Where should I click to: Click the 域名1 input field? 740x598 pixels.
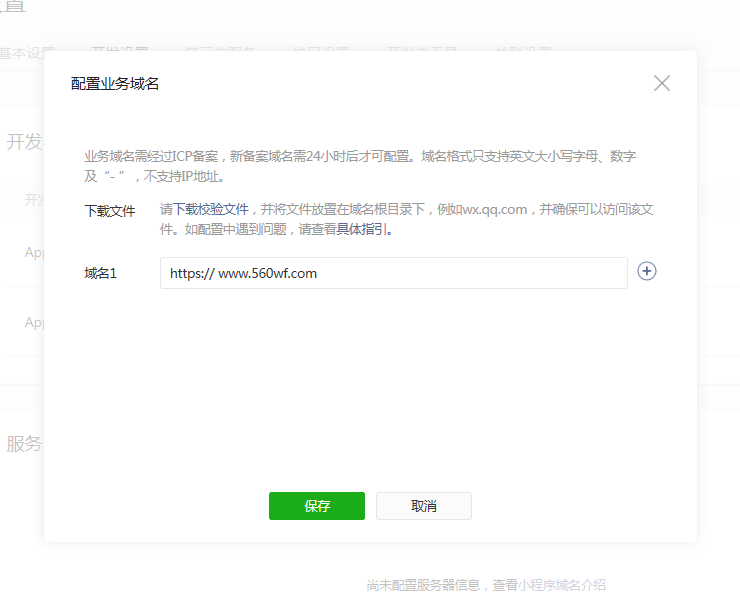point(394,273)
